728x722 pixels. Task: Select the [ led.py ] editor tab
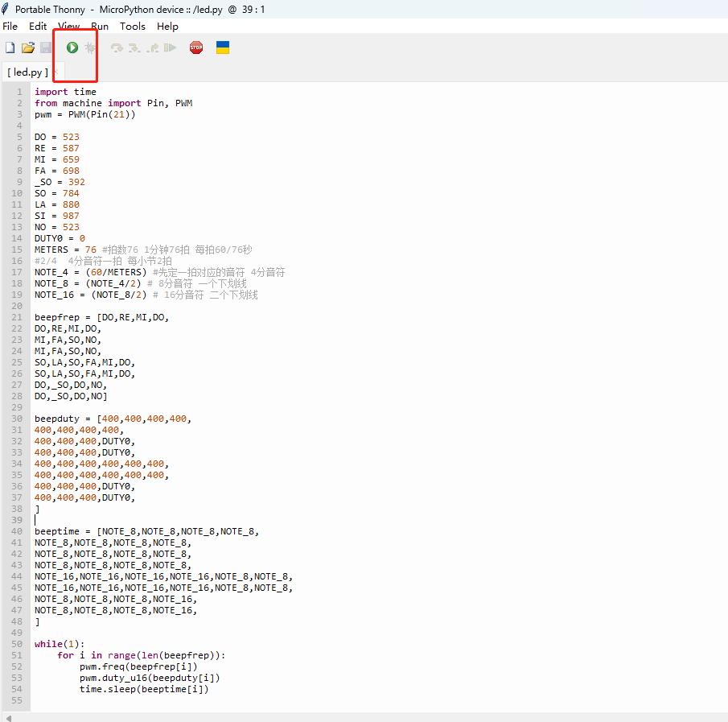(x=28, y=72)
